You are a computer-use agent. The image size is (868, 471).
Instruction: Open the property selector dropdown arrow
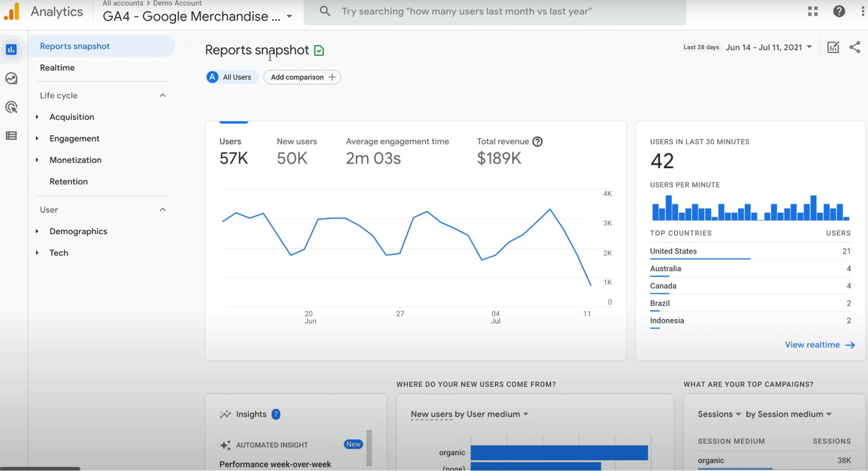click(289, 16)
